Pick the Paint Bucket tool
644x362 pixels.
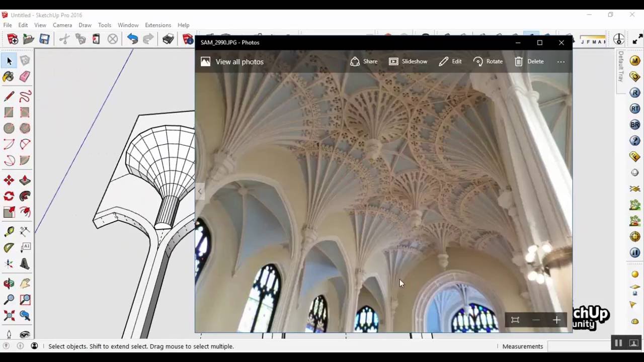coord(9,76)
